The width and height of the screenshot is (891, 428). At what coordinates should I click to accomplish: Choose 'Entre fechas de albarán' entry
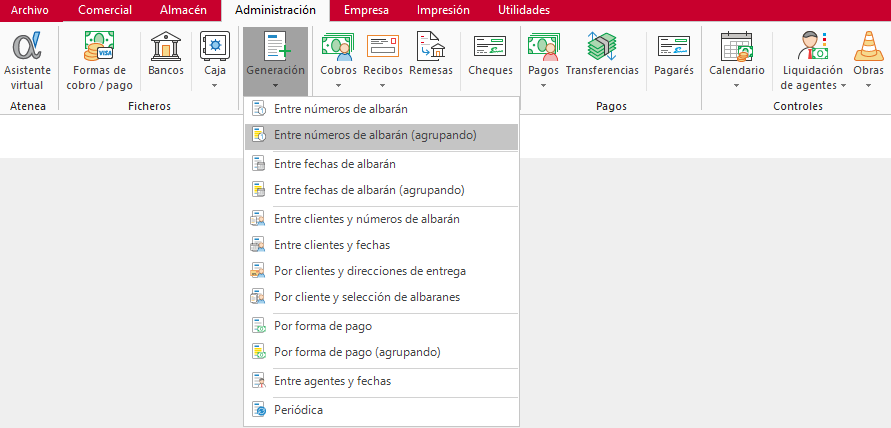pyautogui.click(x=381, y=164)
